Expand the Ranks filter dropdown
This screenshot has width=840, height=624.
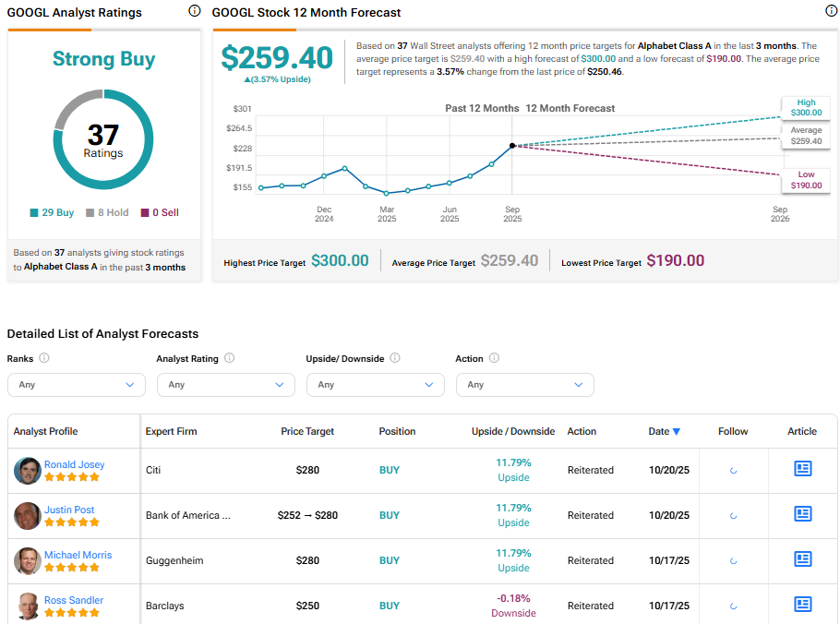pyautogui.click(x=77, y=385)
